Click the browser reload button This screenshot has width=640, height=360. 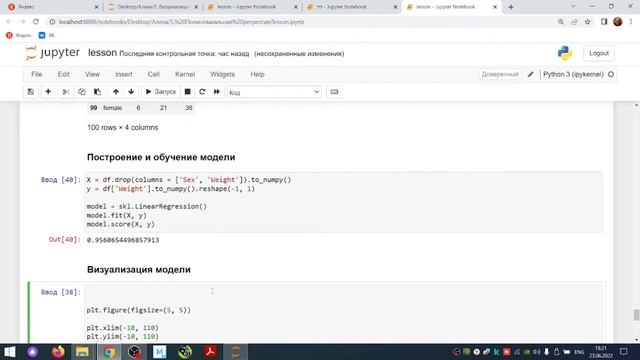tap(36, 22)
